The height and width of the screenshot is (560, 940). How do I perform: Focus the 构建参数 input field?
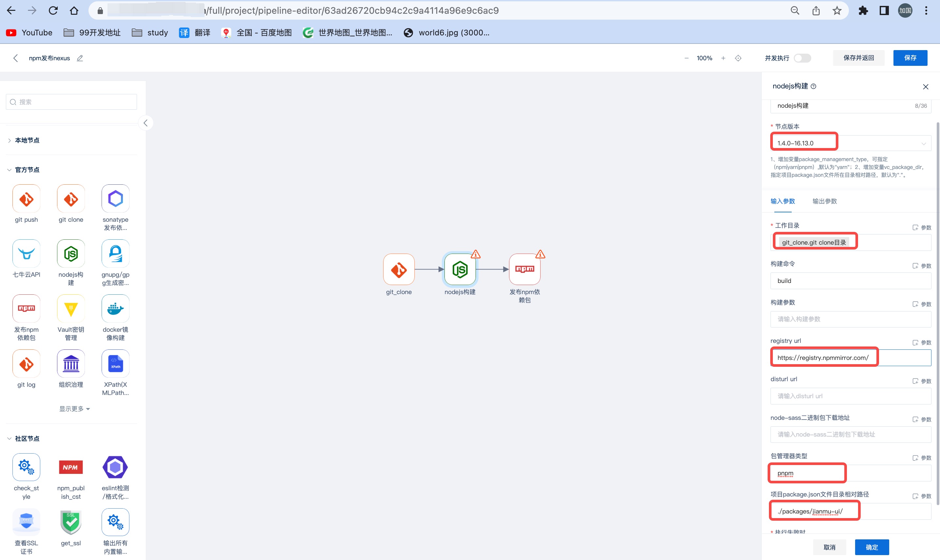[x=851, y=319]
